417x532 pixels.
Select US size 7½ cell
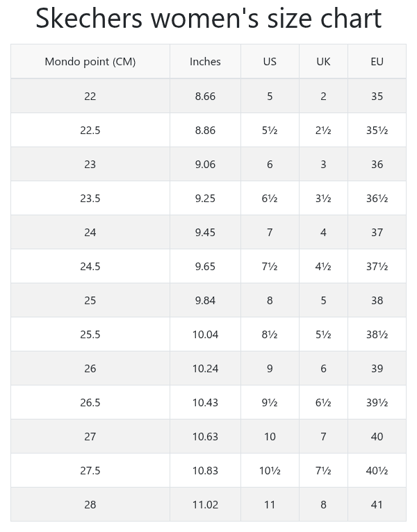(x=270, y=266)
